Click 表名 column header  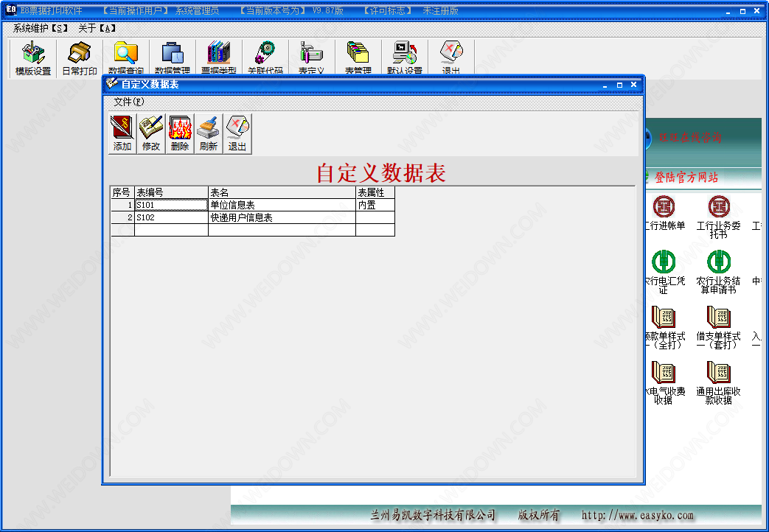[282, 192]
